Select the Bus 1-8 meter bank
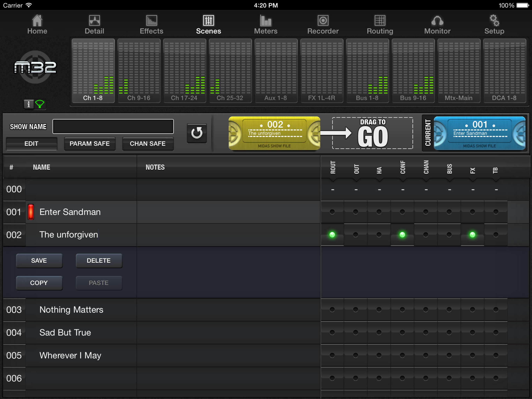 (367, 71)
